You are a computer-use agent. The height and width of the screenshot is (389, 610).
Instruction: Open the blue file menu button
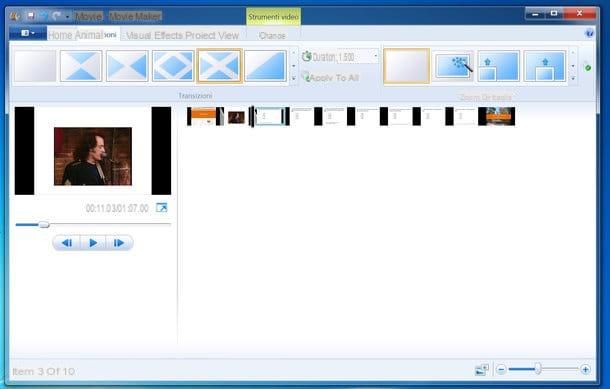pyautogui.click(x=28, y=33)
